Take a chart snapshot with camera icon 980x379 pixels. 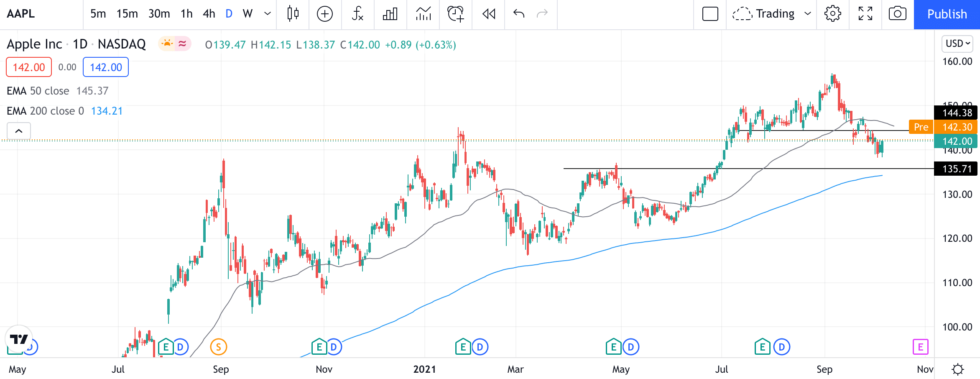pos(898,14)
